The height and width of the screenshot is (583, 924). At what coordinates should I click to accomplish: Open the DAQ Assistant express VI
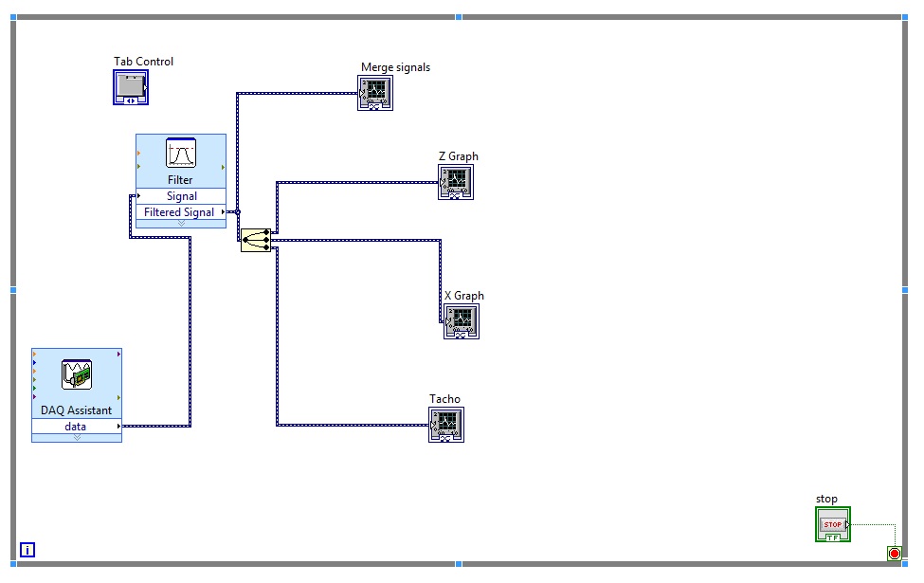click(x=76, y=376)
